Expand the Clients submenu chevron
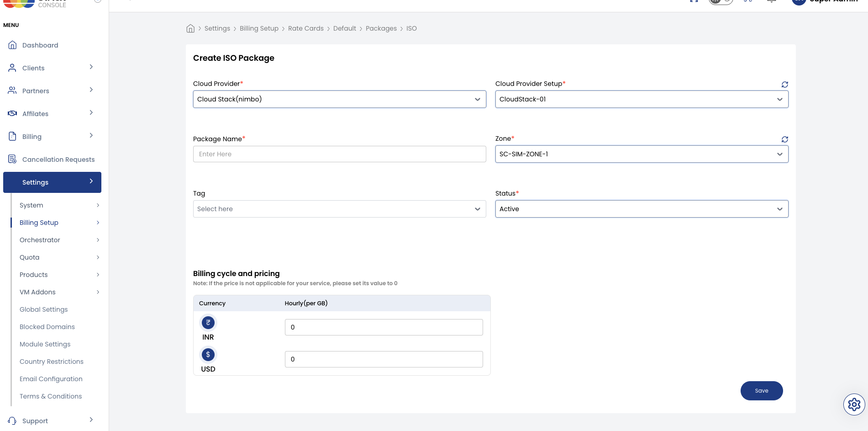 click(91, 67)
